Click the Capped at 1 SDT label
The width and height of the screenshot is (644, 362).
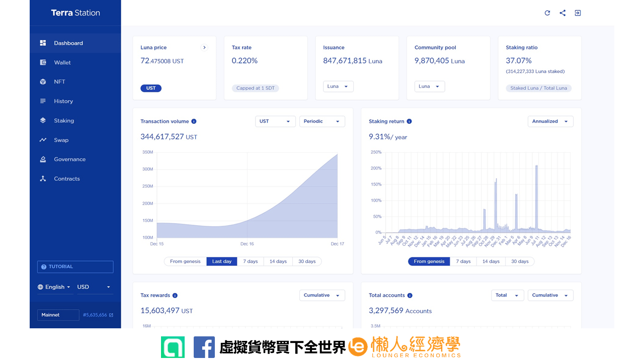pyautogui.click(x=256, y=88)
